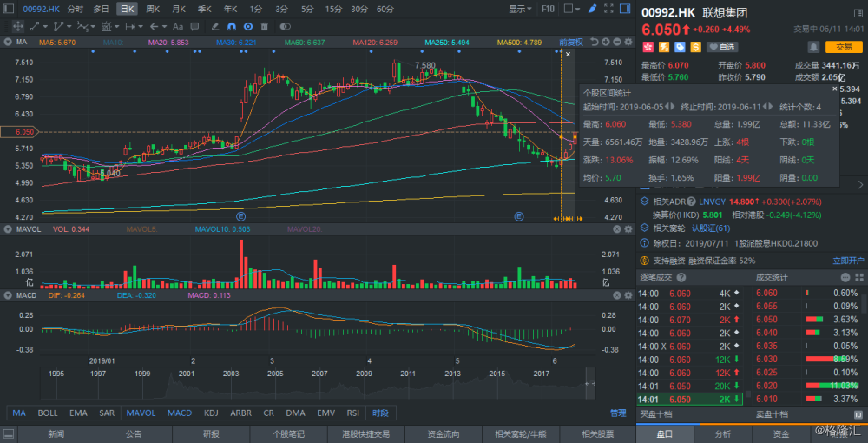Open 认股证(61) warrants link

point(711,228)
